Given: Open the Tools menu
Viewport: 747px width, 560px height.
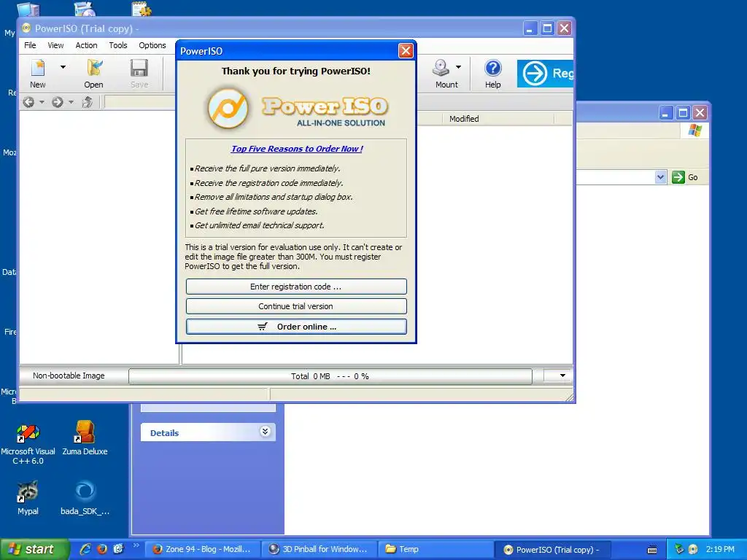Looking at the screenshot, I should coord(117,45).
